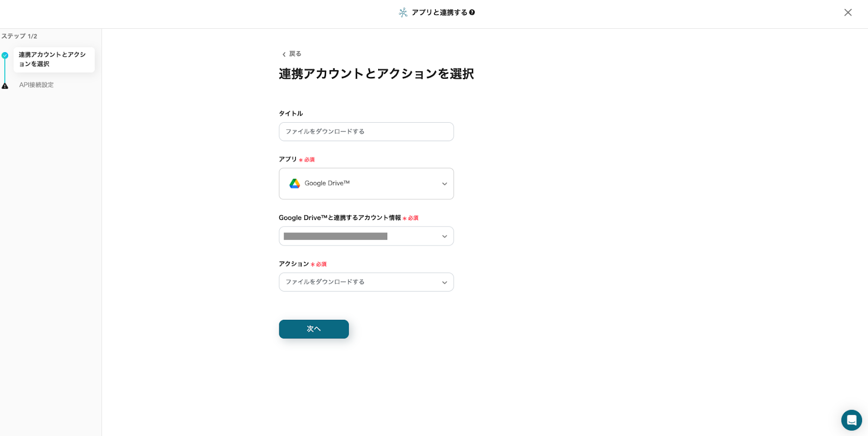Click the タイトル input field

(366, 131)
